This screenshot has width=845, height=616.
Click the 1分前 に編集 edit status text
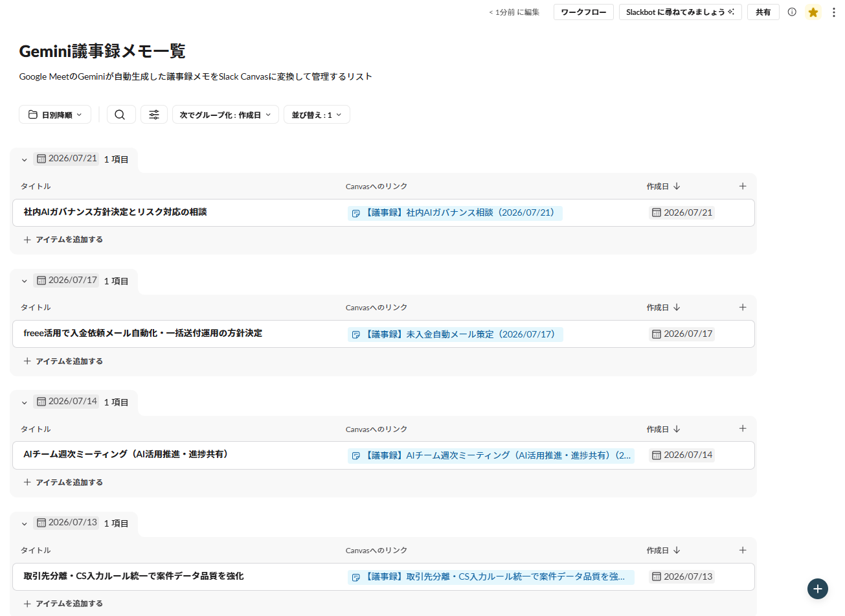(514, 12)
